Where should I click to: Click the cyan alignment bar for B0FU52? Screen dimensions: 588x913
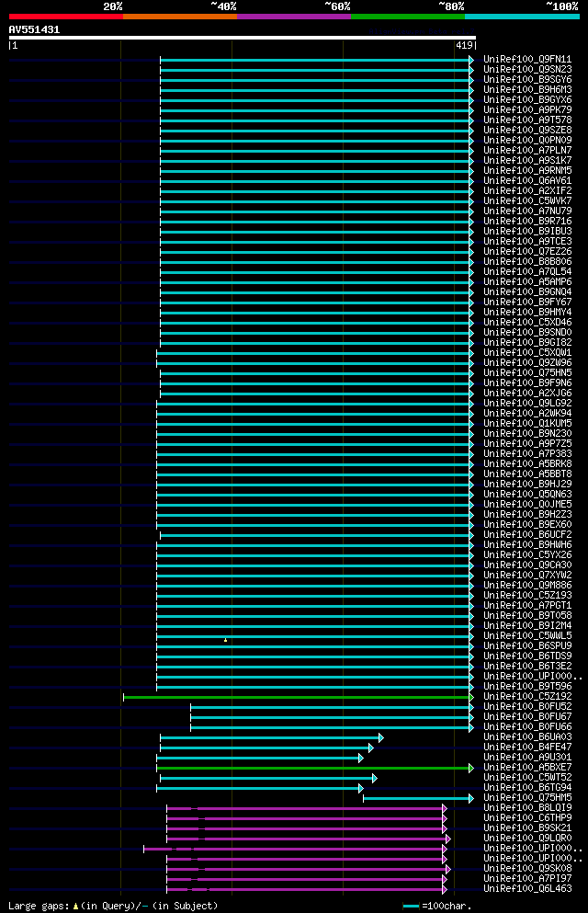332,707
